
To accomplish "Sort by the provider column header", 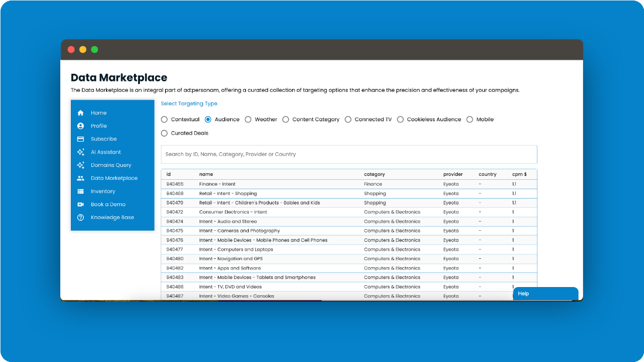I will [453, 174].
